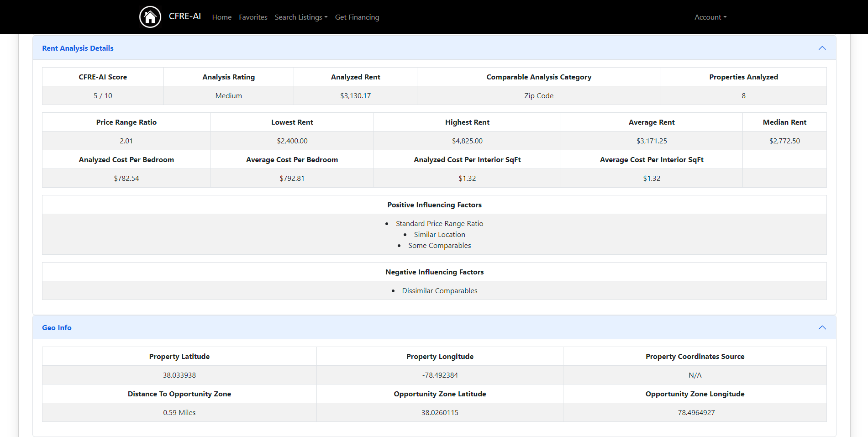Select Analyzed Cost Per Interior SqFt value
The height and width of the screenshot is (437, 868).
[x=467, y=178]
